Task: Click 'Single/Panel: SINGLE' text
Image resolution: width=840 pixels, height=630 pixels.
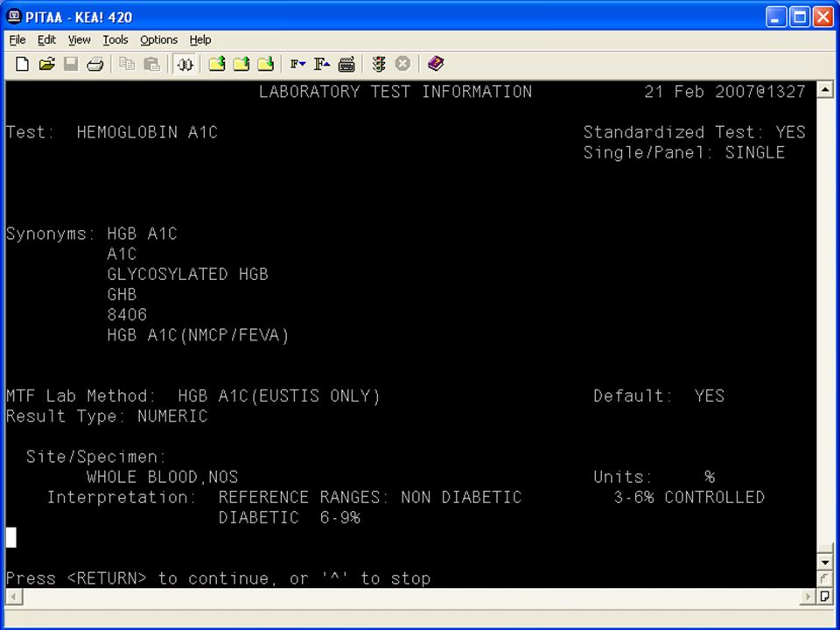Action: [x=684, y=152]
